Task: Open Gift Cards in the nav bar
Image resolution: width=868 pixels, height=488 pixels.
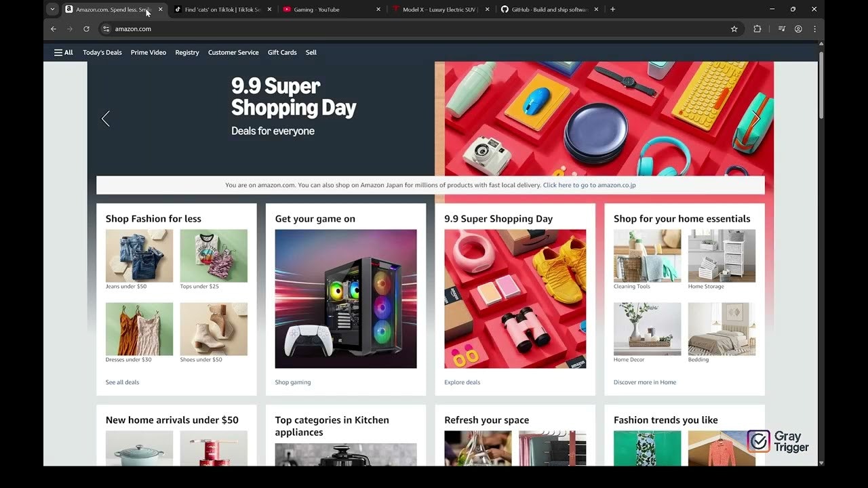Action: pyautogui.click(x=282, y=52)
